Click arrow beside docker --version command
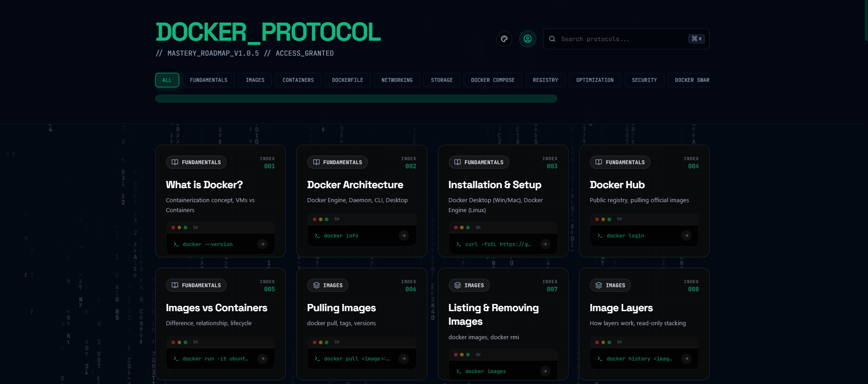 click(x=262, y=244)
